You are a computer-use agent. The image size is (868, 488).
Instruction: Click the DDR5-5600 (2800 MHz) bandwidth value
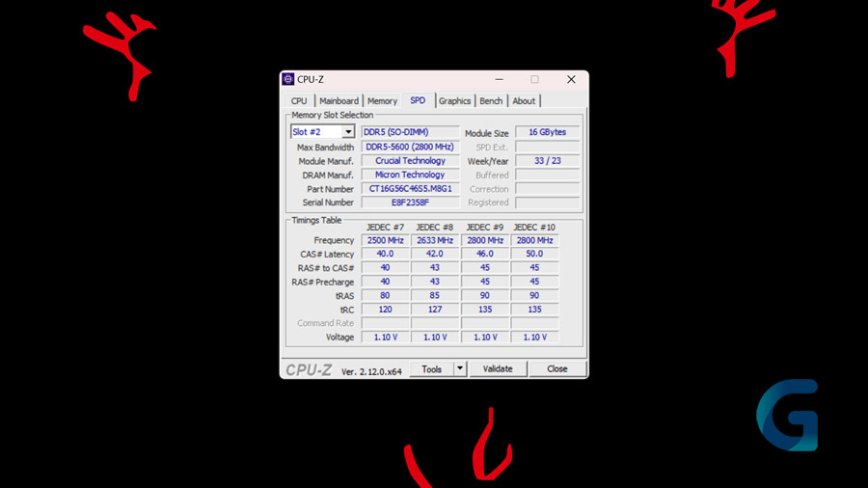410,148
